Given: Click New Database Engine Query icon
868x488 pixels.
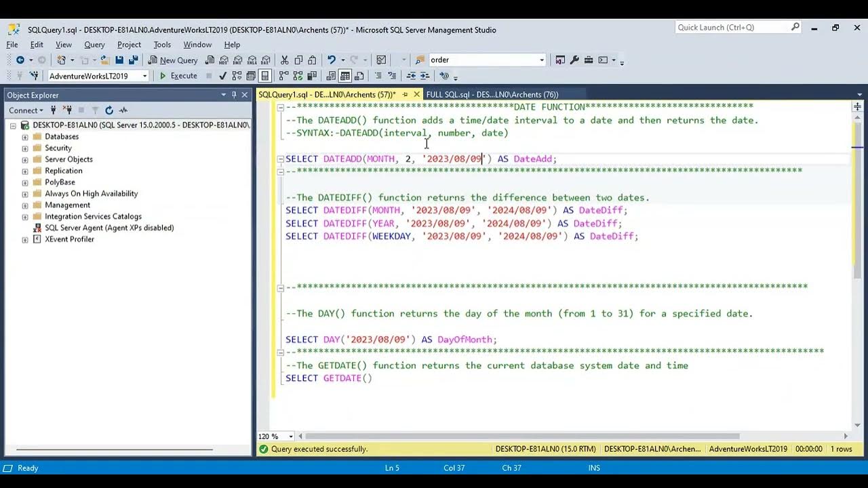Looking at the screenshot, I should [210, 60].
